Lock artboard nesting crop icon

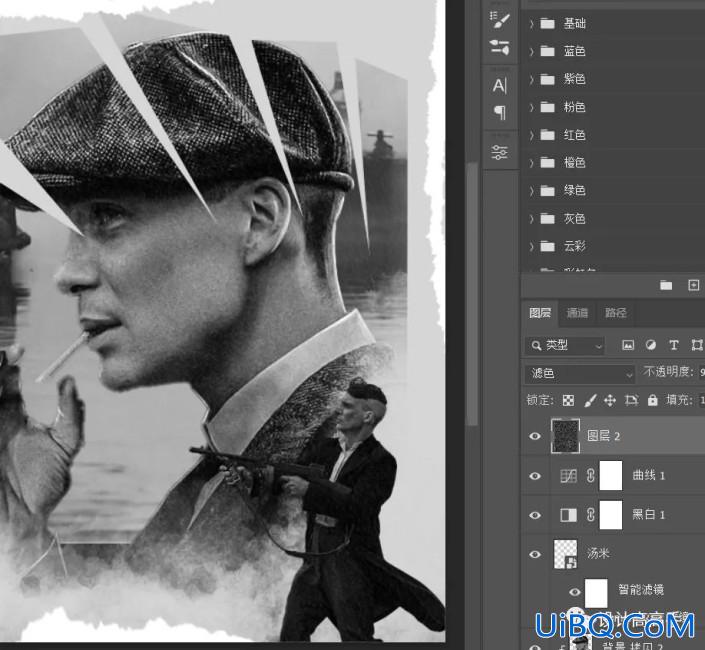click(631, 400)
